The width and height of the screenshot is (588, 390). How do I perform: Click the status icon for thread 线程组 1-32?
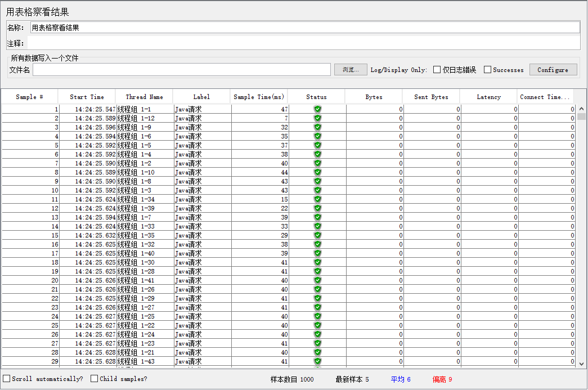click(317, 244)
